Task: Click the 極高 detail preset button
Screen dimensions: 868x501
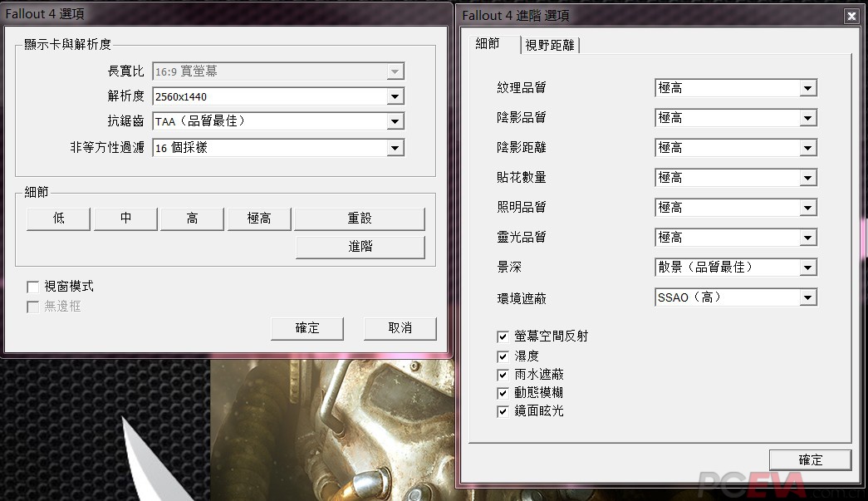Action: click(259, 219)
